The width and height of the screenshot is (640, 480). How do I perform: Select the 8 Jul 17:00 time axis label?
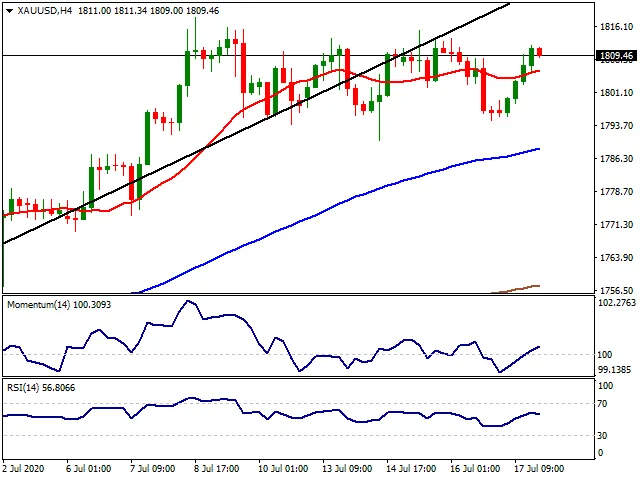(216, 469)
